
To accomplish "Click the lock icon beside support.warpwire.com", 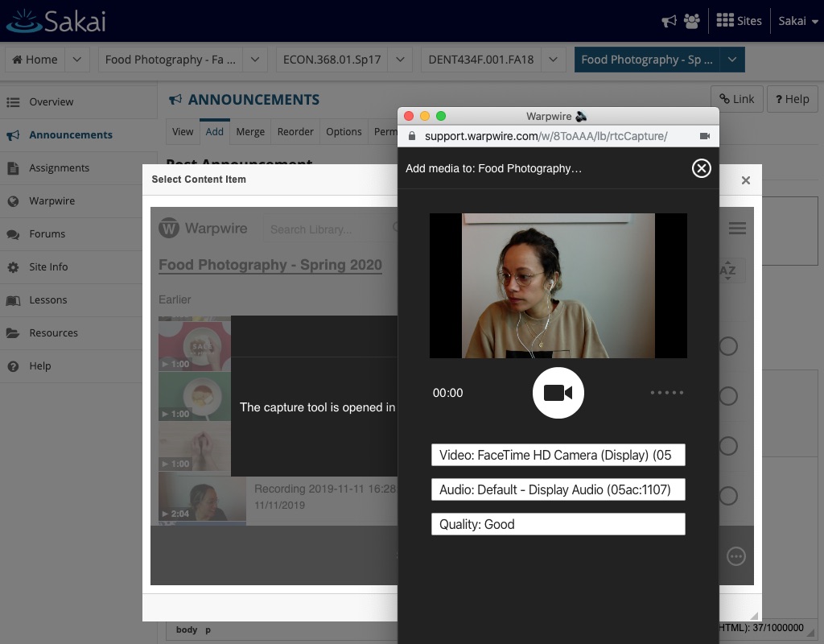I will pos(412,136).
